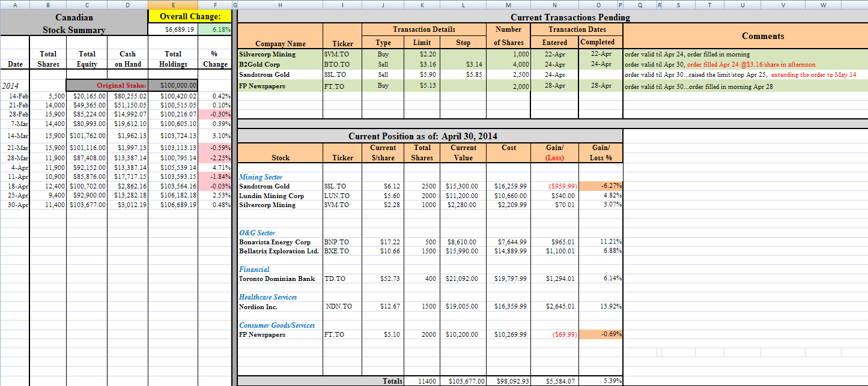Select the -2.25% red change cell
The width and height of the screenshot is (868, 386).
pos(215,158)
